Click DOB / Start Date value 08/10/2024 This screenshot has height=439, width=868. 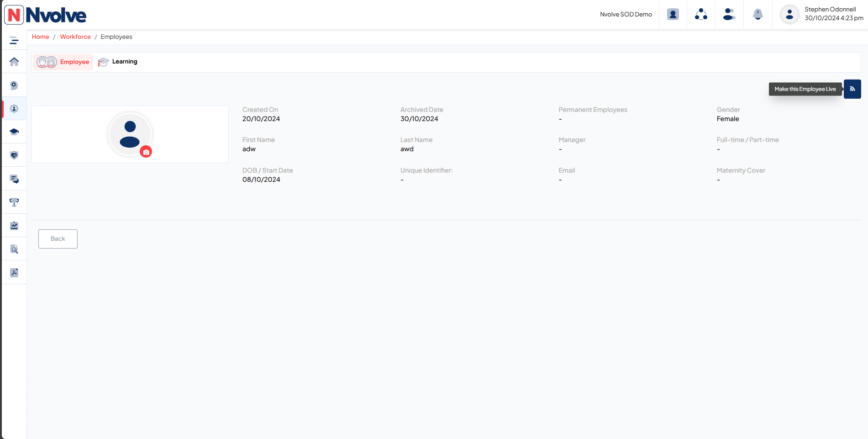tap(261, 180)
